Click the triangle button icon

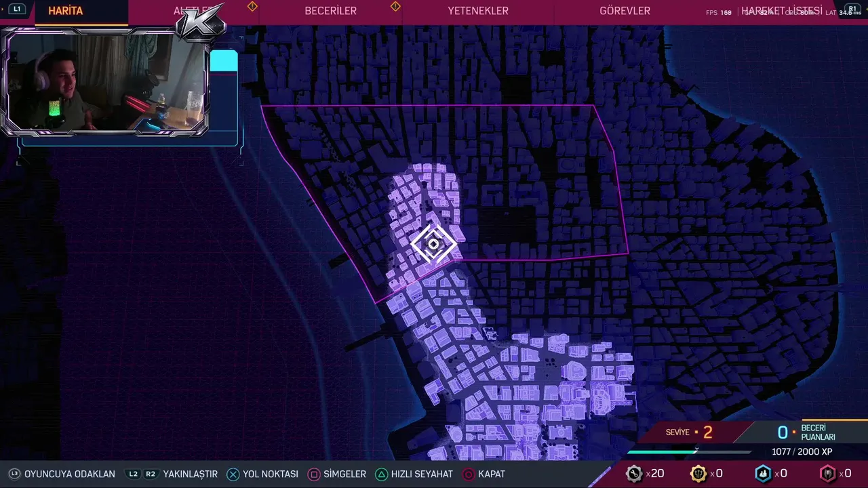pyautogui.click(x=382, y=474)
